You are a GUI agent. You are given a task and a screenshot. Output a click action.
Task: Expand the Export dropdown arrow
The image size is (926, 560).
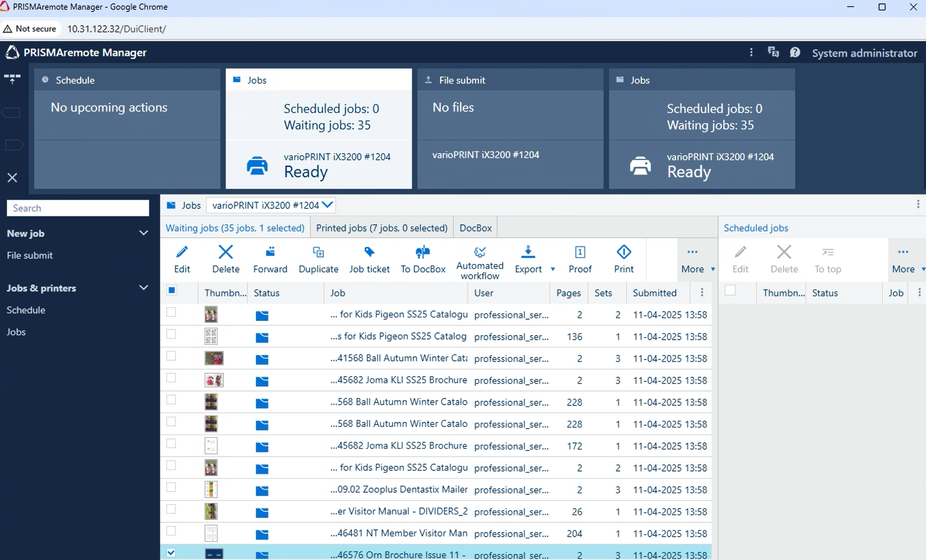point(552,269)
